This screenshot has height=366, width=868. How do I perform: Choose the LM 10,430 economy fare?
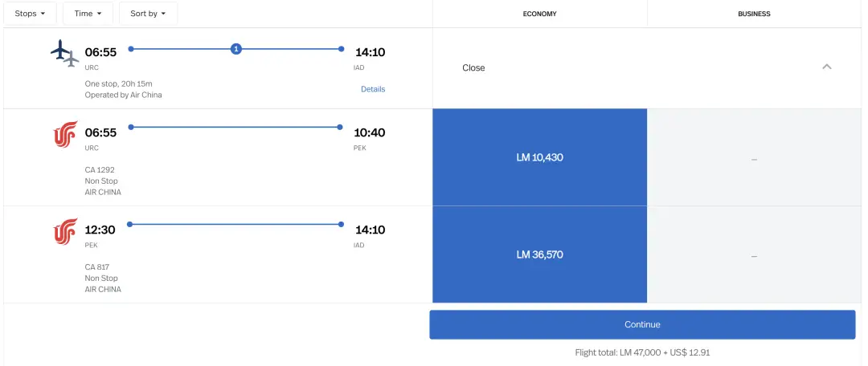(x=540, y=157)
